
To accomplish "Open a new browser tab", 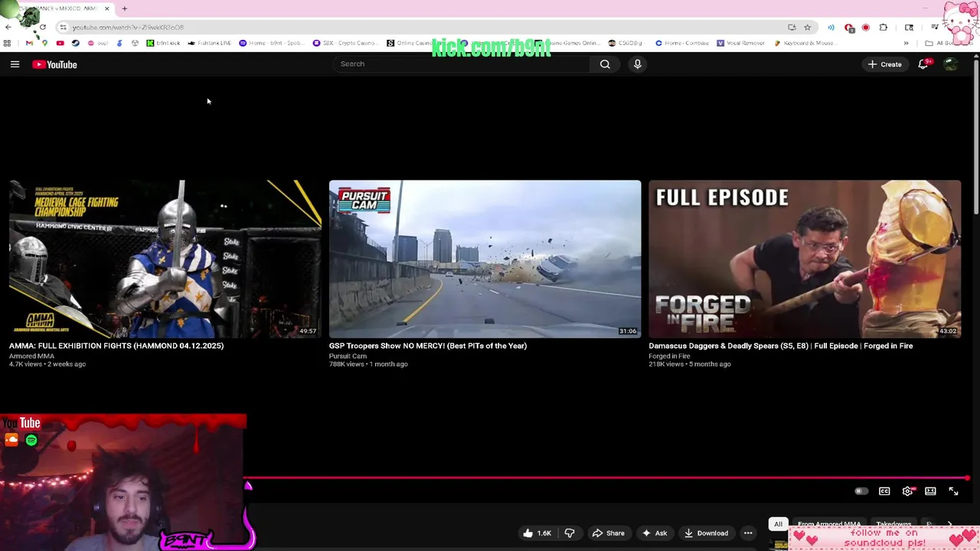I will tap(125, 8).
